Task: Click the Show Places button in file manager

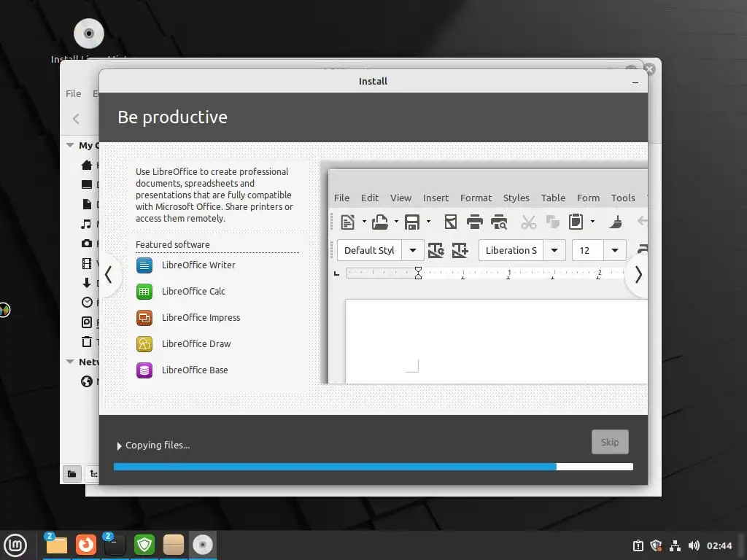Action: click(72, 474)
